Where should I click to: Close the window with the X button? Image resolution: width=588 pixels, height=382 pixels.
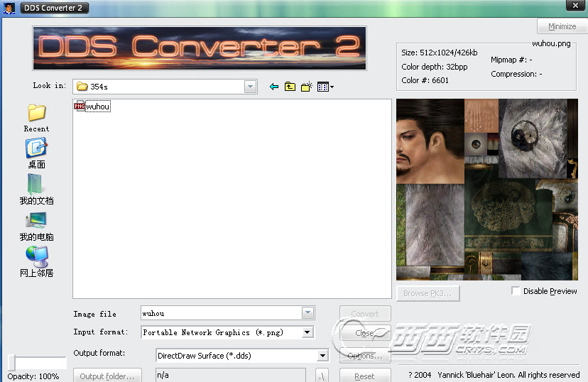tap(575, 6)
